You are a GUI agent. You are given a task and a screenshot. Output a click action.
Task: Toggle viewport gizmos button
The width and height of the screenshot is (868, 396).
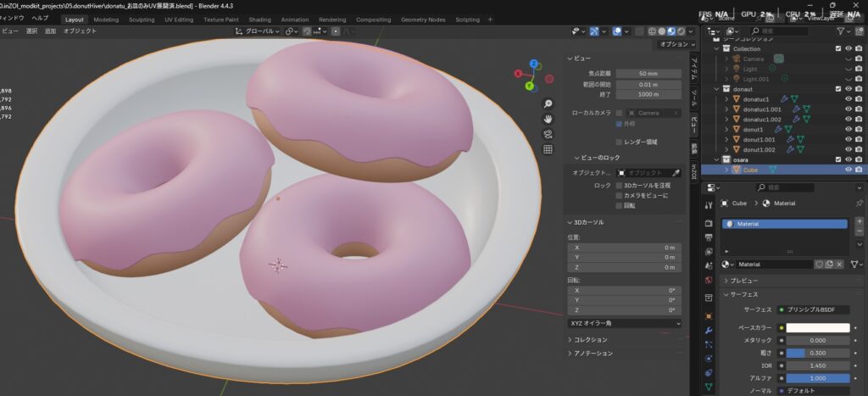coord(594,31)
